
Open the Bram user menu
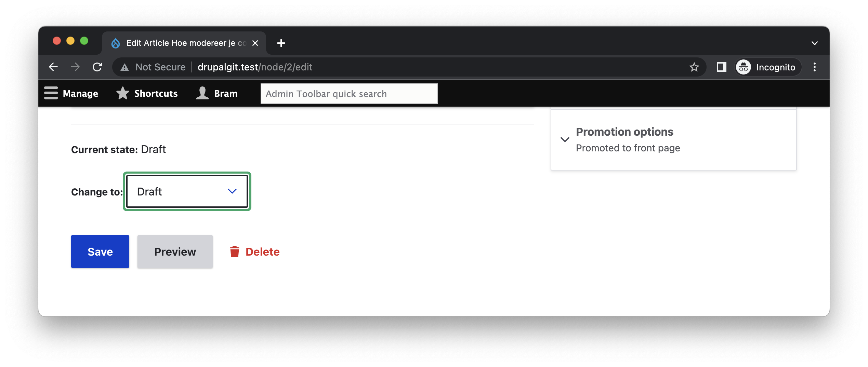click(x=217, y=93)
